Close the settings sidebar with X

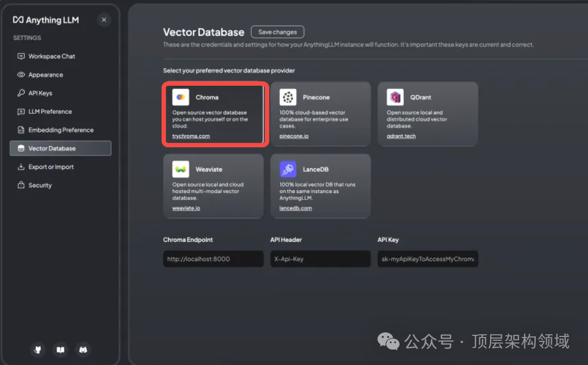[x=104, y=19]
